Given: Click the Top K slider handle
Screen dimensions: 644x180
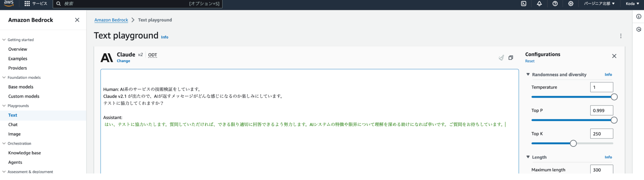Looking at the screenshot, I should coord(573,143).
